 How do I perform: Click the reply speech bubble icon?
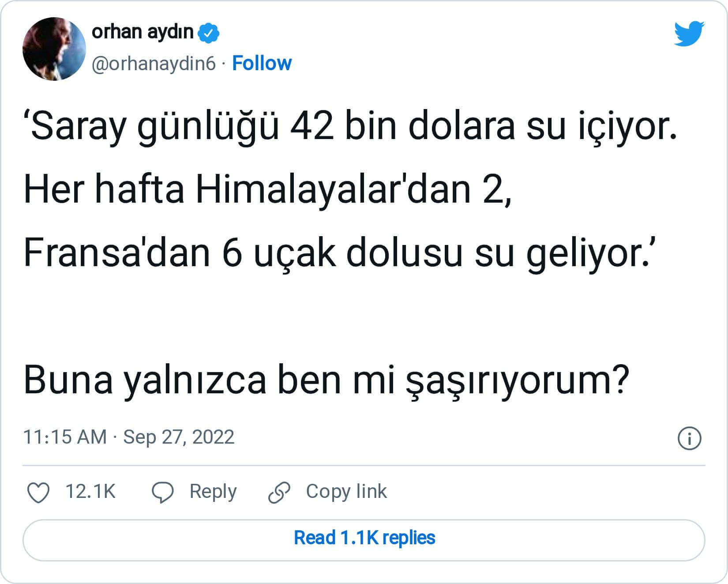tap(163, 492)
